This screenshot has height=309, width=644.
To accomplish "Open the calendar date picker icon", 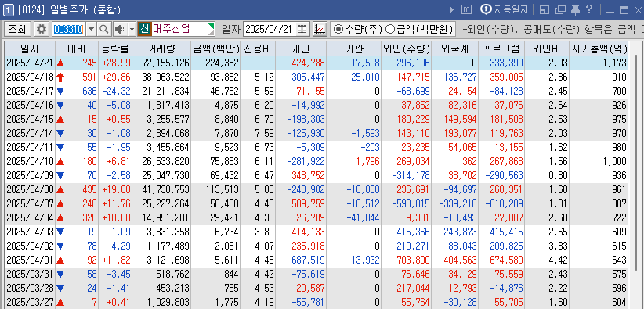I will click(302, 29).
